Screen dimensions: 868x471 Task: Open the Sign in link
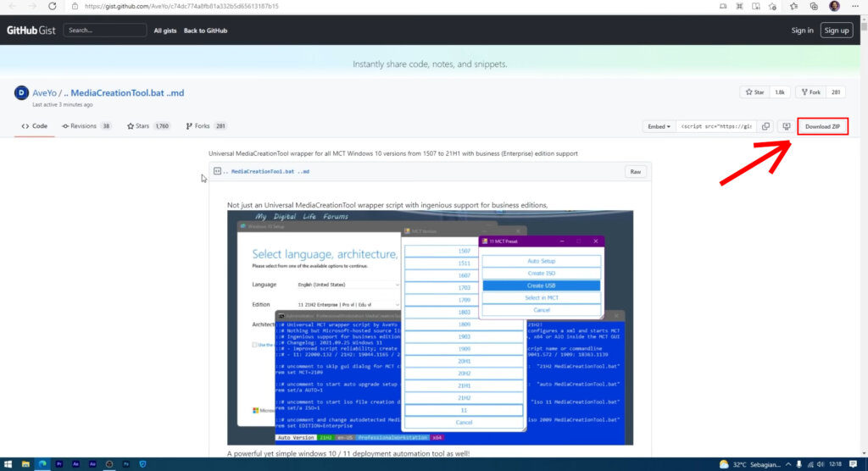click(802, 30)
